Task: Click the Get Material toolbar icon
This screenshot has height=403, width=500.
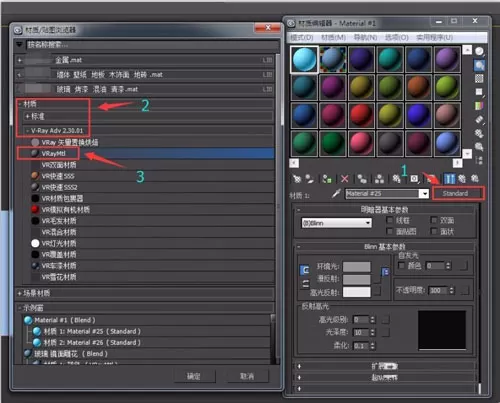Action: [x=297, y=179]
